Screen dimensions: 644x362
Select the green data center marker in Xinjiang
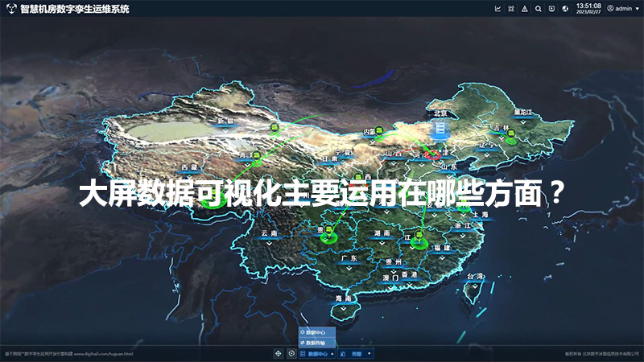point(275,128)
